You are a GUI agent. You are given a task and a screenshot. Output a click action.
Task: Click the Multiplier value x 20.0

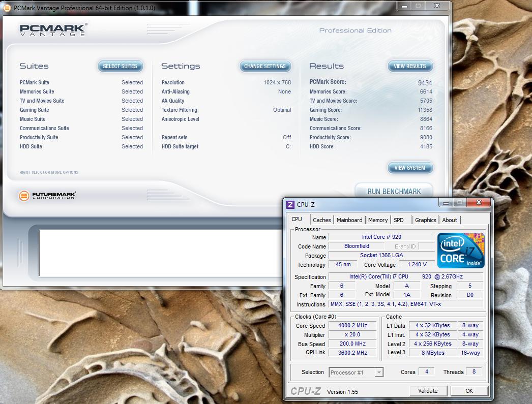click(x=352, y=334)
